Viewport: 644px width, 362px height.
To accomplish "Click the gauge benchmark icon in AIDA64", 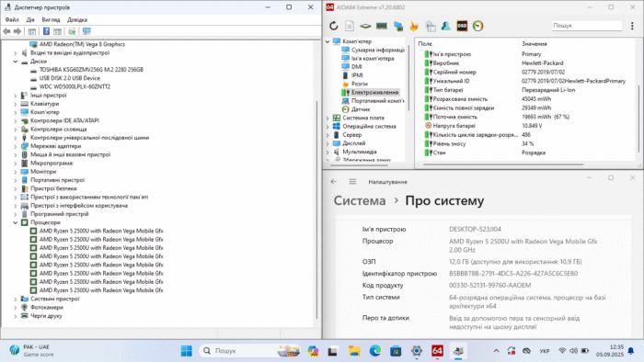I will click(x=478, y=26).
